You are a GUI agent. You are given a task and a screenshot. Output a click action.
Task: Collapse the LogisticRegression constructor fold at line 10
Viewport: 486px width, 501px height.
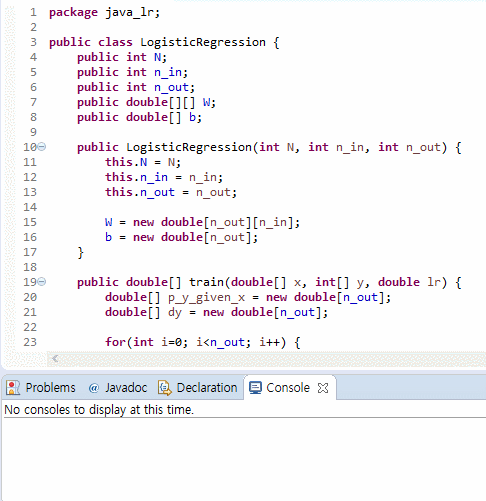point(42,147)
